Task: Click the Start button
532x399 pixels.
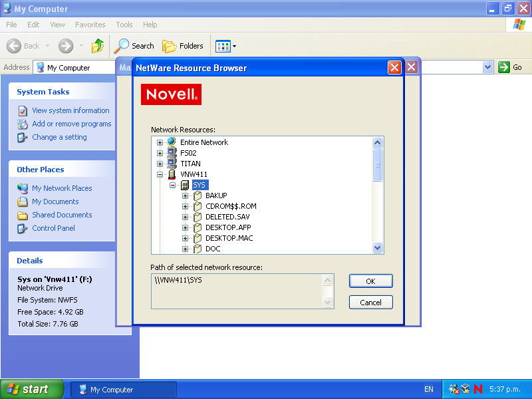Action: 32,389
